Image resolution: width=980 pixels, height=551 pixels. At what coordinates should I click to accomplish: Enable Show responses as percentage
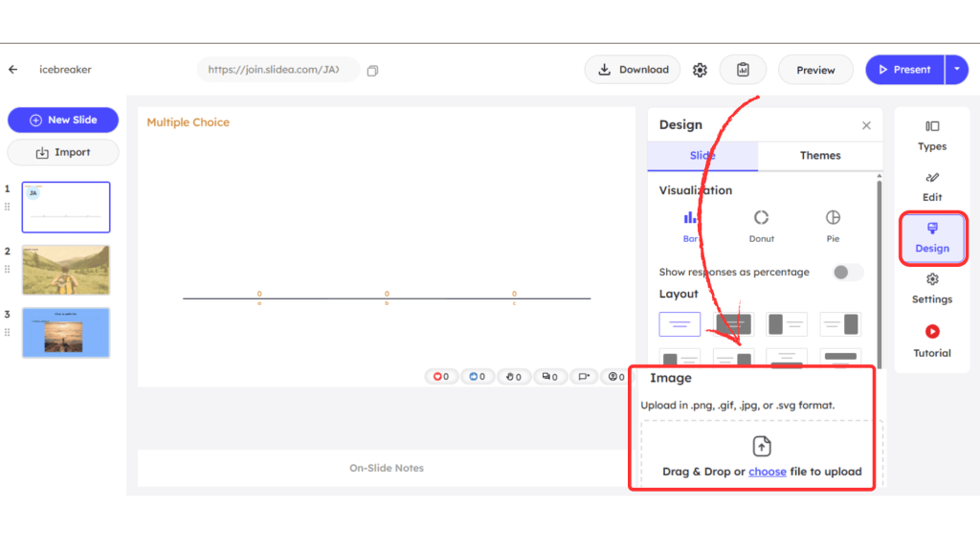click(x=846, y=272)
